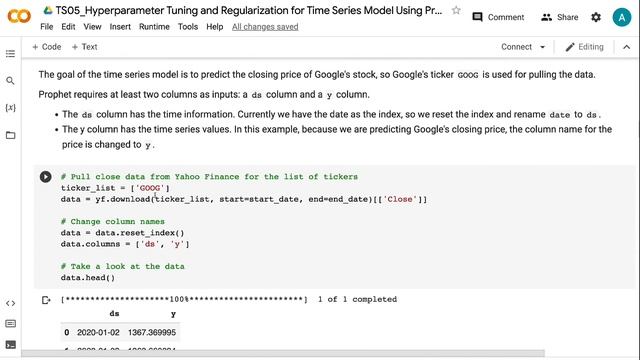Add a new Text cell

tap(84, 47)
